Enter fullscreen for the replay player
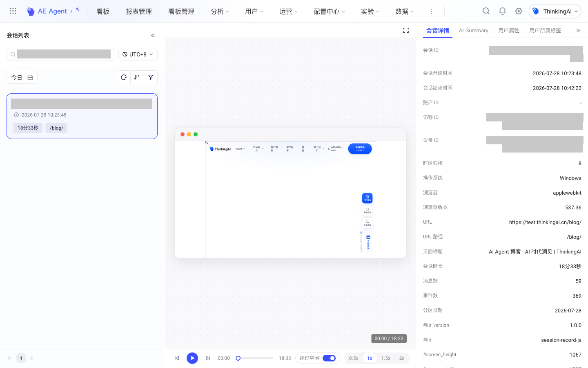The image size is (588, 368). [x=406, y=30]
